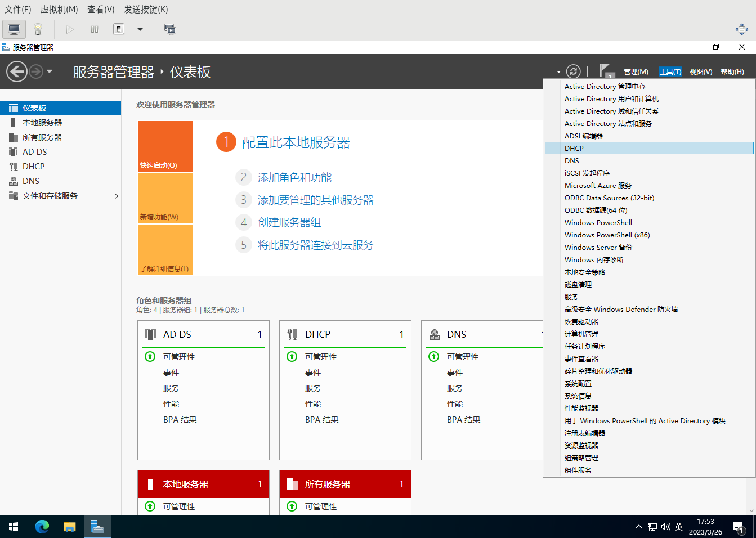This screenshot has height=538, width=756.
Task: Click the VM play button
Action: point(70,29)
